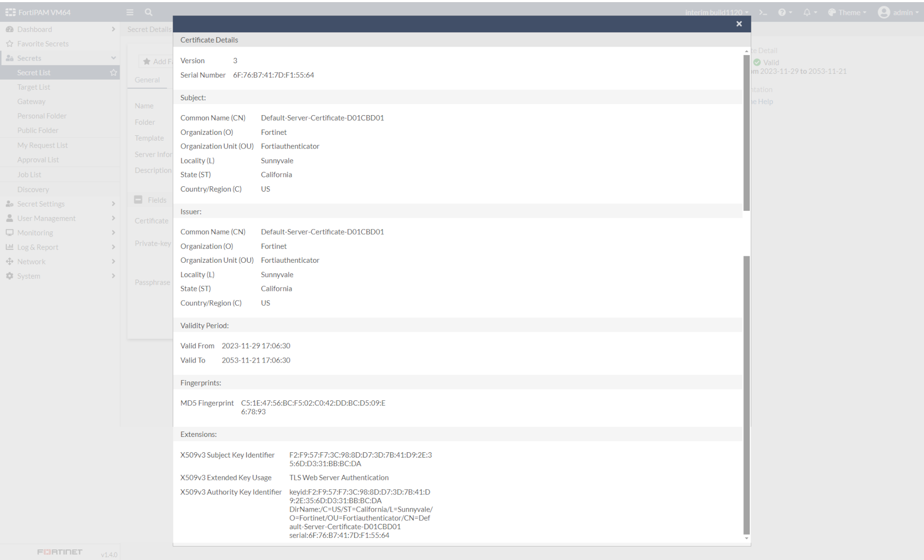The width and height of the screenshot is (924, 560).
Task: Select the serial number 6F:76:B7:41:7D:F1:55:64
Action: [273, 75]
